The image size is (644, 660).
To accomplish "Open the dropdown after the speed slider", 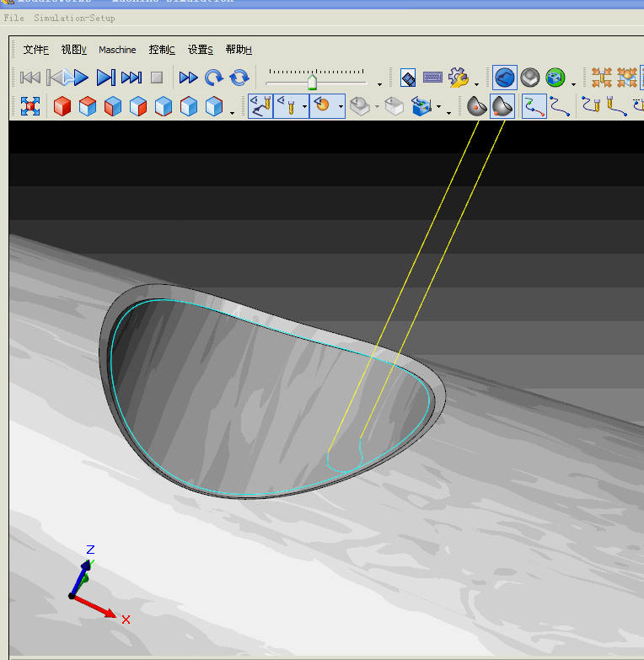I will (379, 84).
